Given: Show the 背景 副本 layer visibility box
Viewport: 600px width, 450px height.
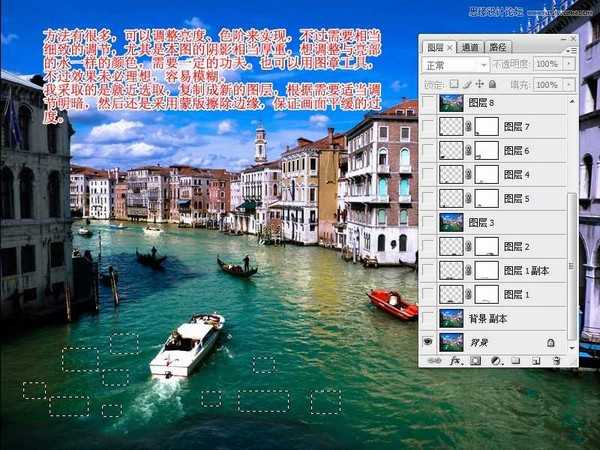Looking at the screenshot, I should (428, 318).
